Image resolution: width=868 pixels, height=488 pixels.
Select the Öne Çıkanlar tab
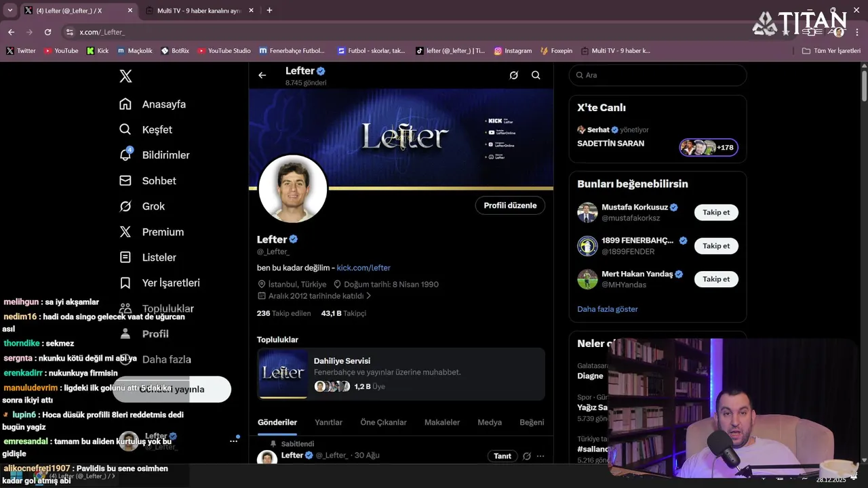point(383,422)
